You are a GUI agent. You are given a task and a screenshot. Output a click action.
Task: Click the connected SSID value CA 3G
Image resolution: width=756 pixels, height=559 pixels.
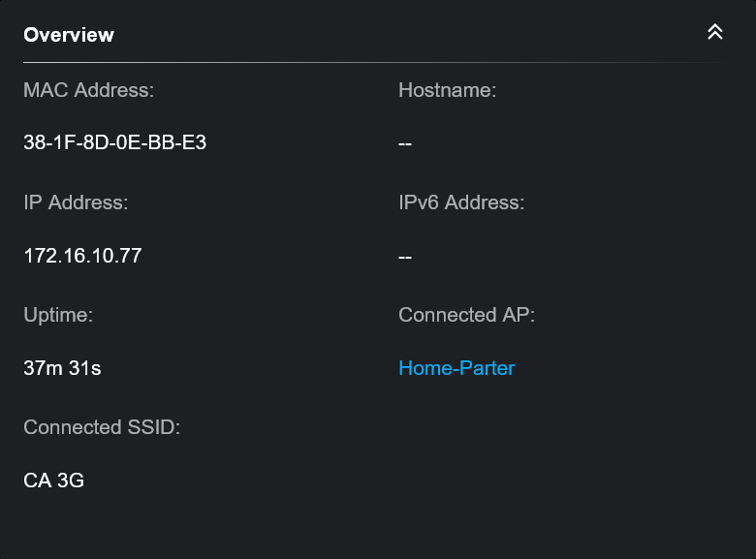point(53,481)
